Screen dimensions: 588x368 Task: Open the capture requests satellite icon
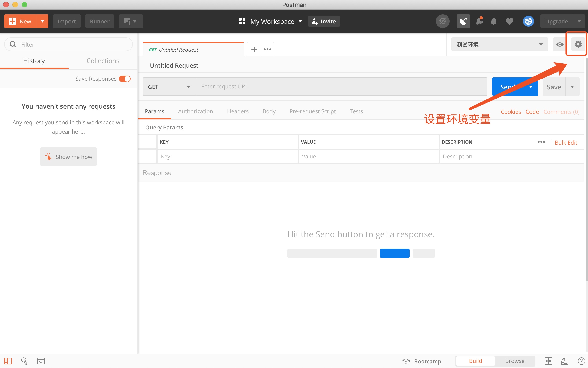coord(463,21)
